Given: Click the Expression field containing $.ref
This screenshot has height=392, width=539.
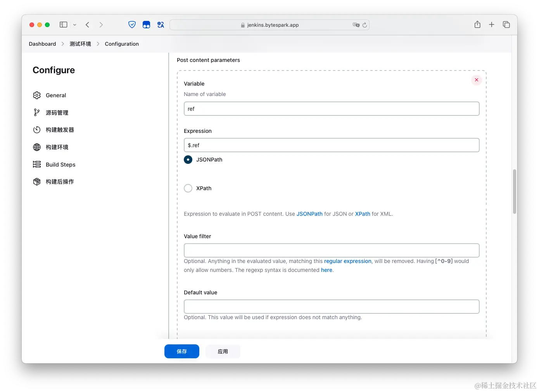Looking at the screenshot, I should coord(332,145).
